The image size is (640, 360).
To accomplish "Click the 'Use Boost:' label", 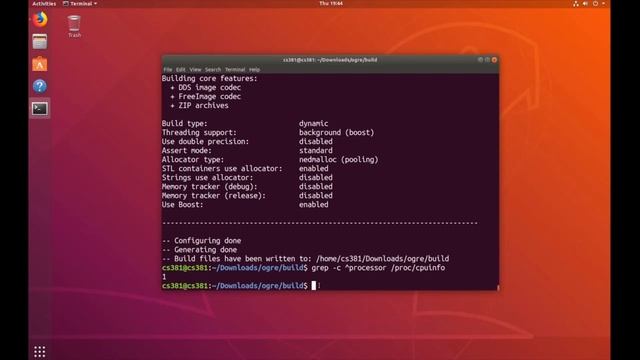I will coord(182,204).
